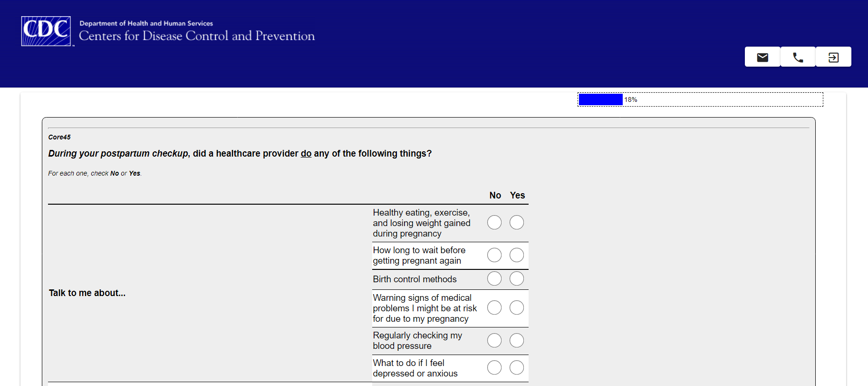
Task: Mark No for warning signs of medical problems
Action: [494, 307]
